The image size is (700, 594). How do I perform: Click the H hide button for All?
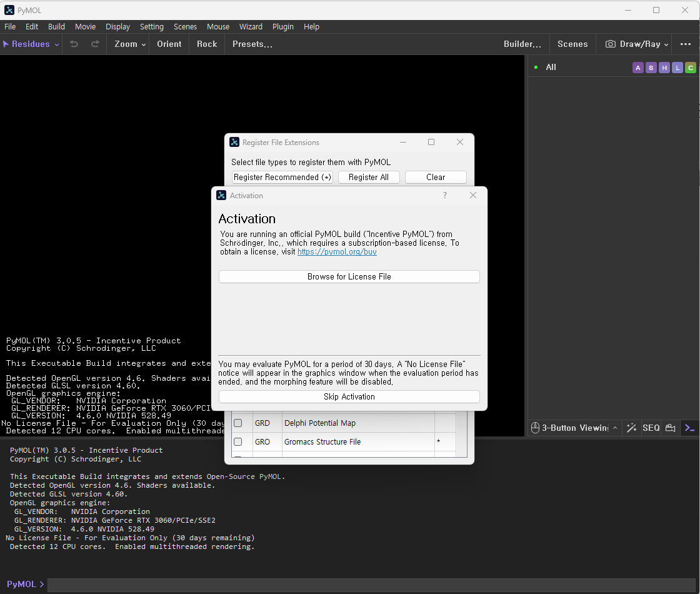click(664, 68)
